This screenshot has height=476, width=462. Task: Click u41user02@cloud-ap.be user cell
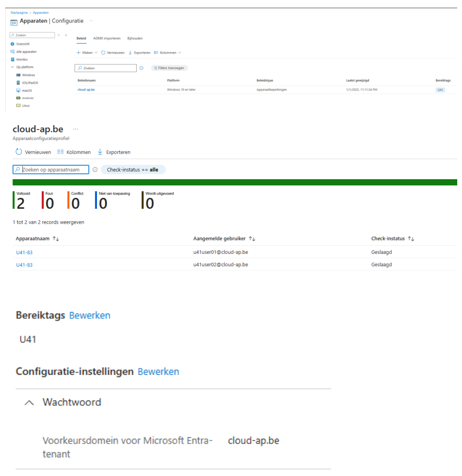pyautogui.click(x=221, y=264)
